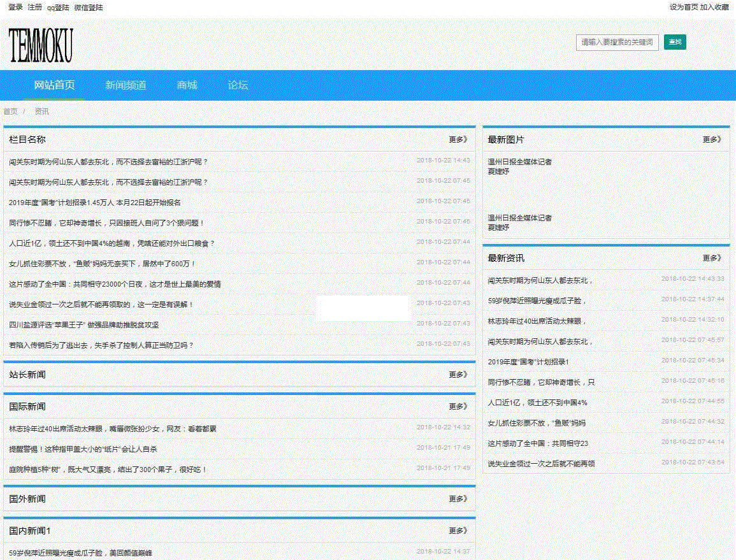
Task: Switch to the 新闻频道 navigation tab
Action: point(126,85)
